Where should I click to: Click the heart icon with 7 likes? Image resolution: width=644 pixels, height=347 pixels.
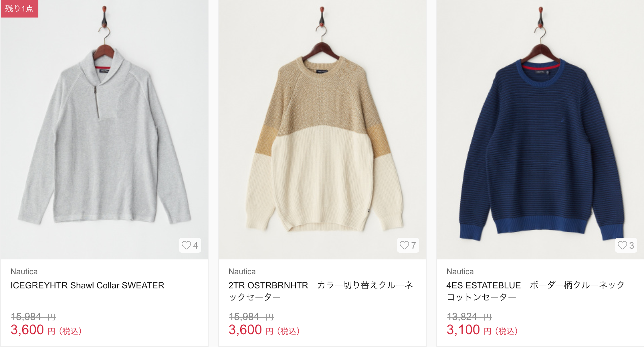click(404, 245)
